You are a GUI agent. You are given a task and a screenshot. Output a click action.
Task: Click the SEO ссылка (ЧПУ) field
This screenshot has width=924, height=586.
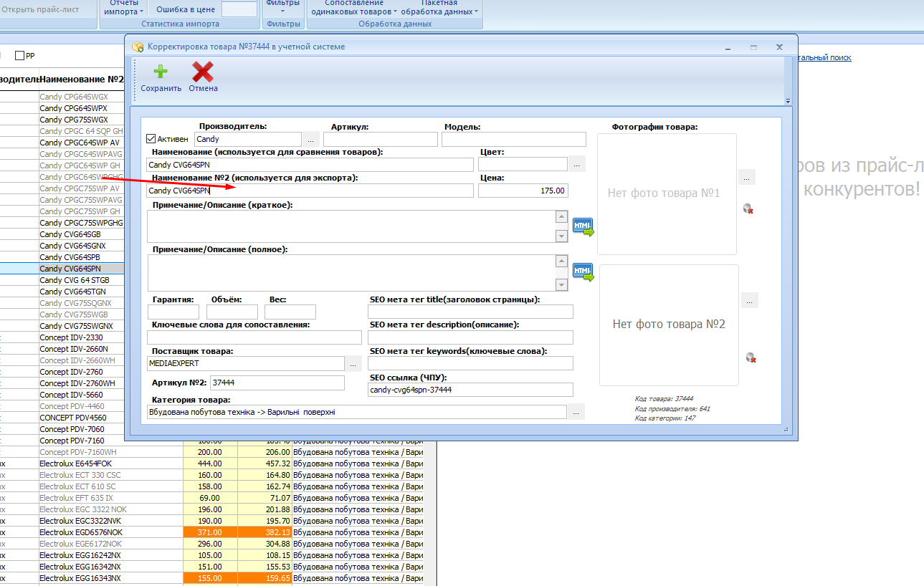tap(471, 390)
